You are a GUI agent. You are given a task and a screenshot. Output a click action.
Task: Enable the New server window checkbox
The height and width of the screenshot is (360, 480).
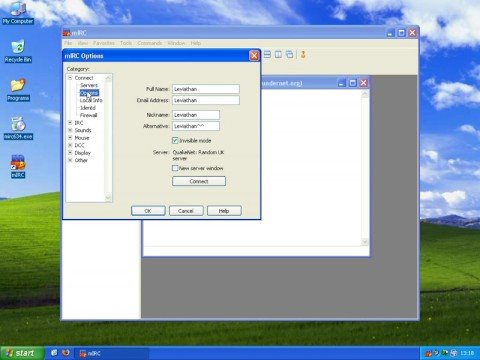pyautogui.click(x=175, y=168)
